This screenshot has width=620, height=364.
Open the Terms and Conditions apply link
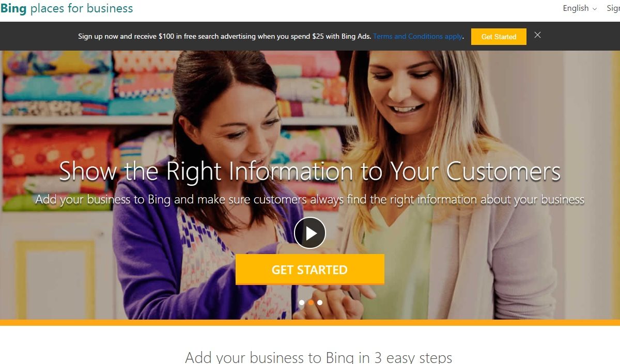coord(418,37)
